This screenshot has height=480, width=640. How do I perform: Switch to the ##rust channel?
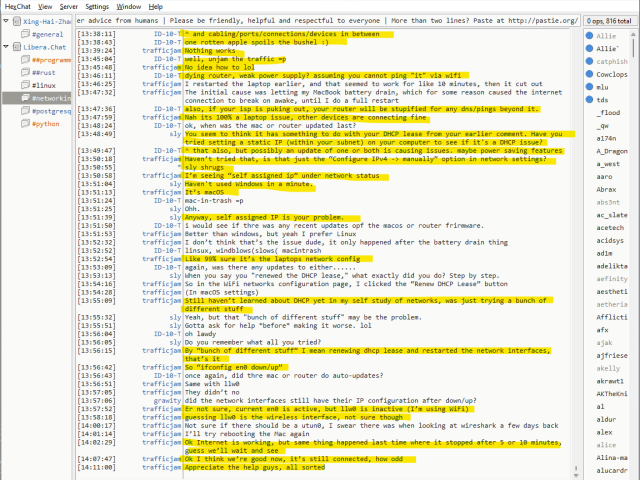tap(43, 73)
